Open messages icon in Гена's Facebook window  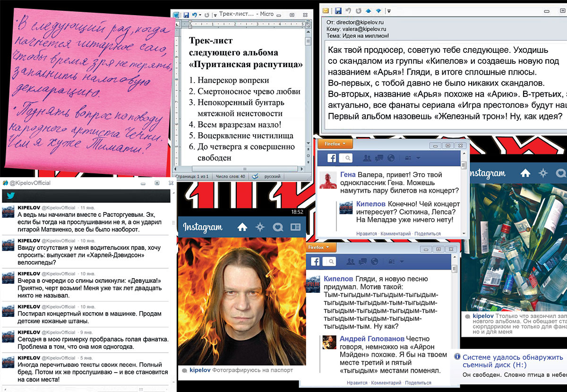379,158
